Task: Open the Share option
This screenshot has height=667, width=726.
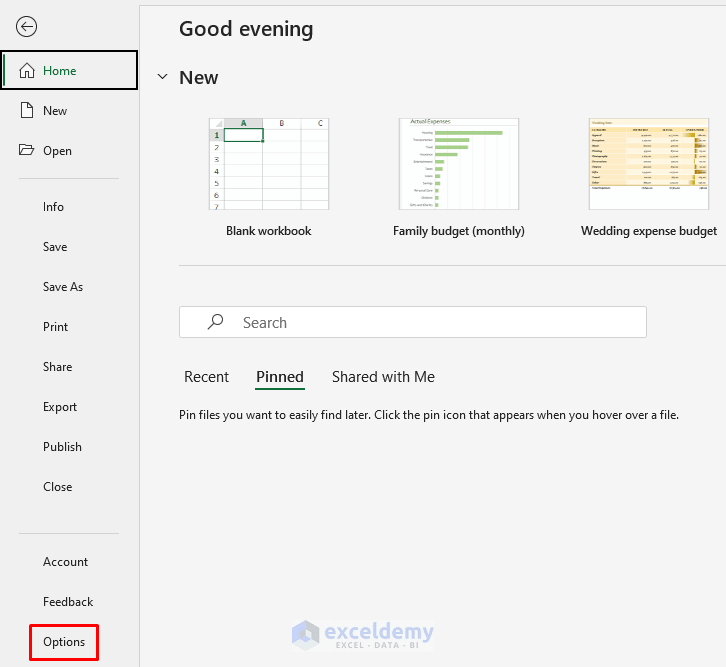Action: [x=57, y=367]
